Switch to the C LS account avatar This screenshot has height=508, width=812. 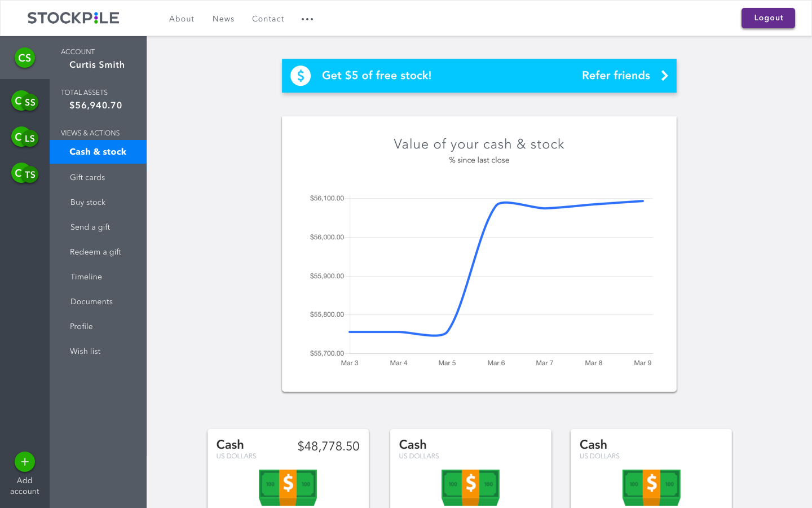pyautogui.click(x=25, y=137)
